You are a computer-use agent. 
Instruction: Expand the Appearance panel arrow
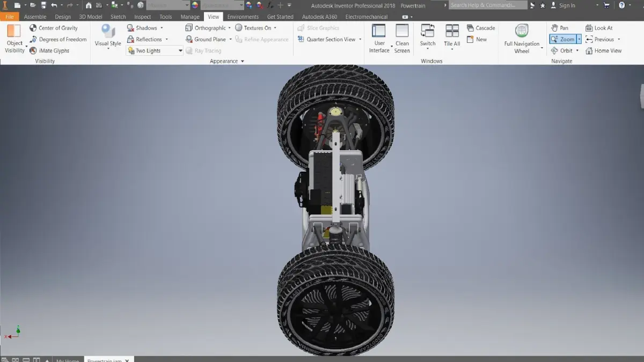tap(243, 61)
